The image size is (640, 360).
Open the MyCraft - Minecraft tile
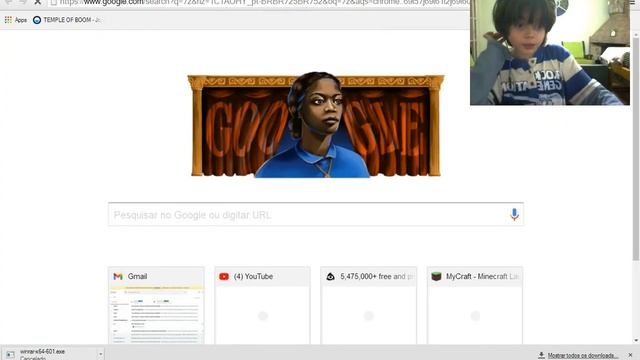click(x=475, y=305)
